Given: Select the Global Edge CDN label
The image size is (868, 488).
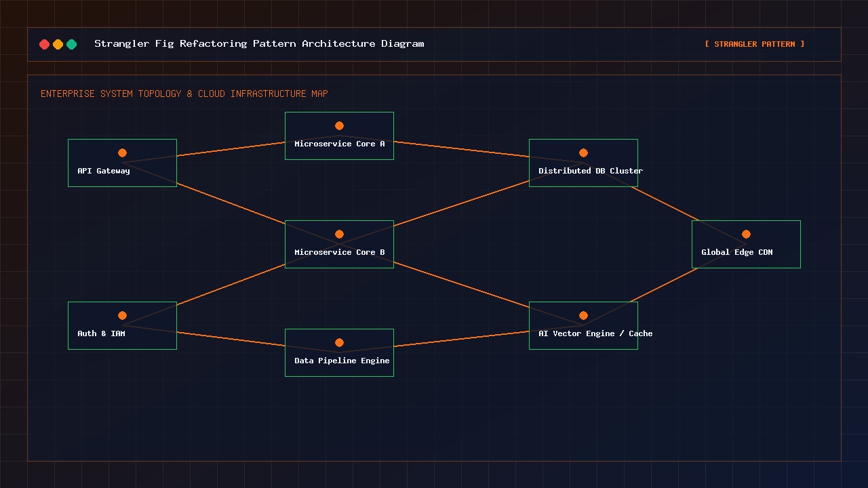Looking at the screenshot, I should (x=737, y=252).
